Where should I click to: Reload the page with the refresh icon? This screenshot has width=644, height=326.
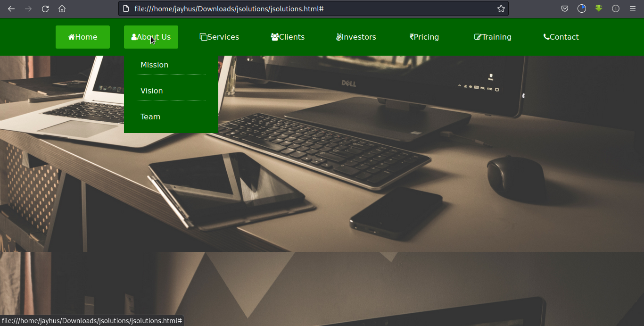tap(45, 9)
